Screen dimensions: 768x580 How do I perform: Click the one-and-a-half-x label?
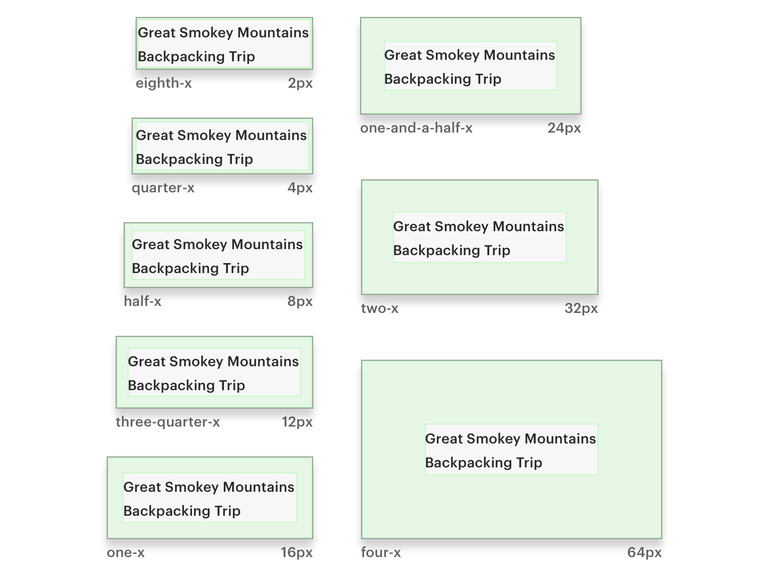tap(416, 128)
